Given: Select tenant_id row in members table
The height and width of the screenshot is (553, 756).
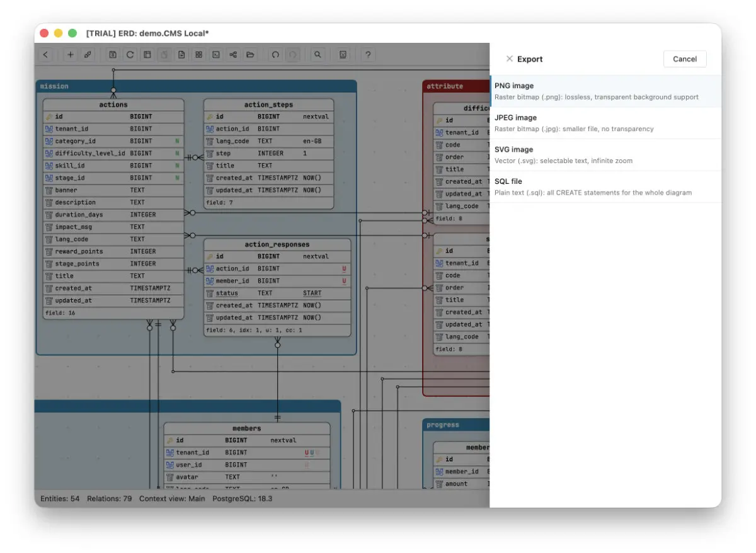Looking at the screenshot, I should (247, 452).
